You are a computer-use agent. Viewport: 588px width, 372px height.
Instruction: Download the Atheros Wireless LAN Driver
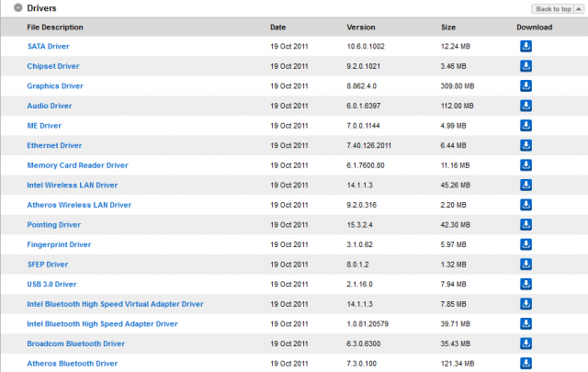(x=526, y=205)
